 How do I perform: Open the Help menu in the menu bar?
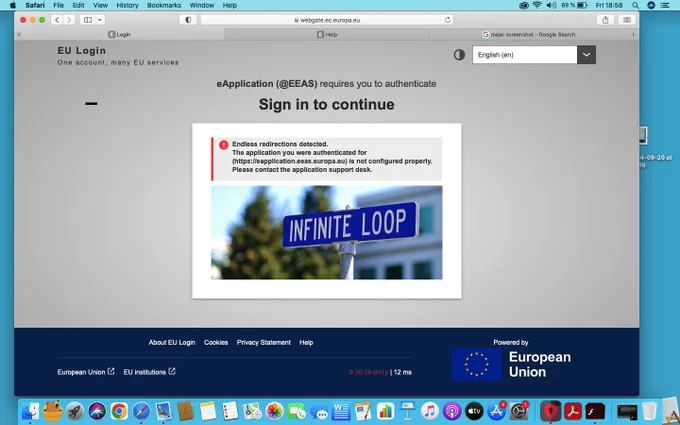click(x=229, y=5)
